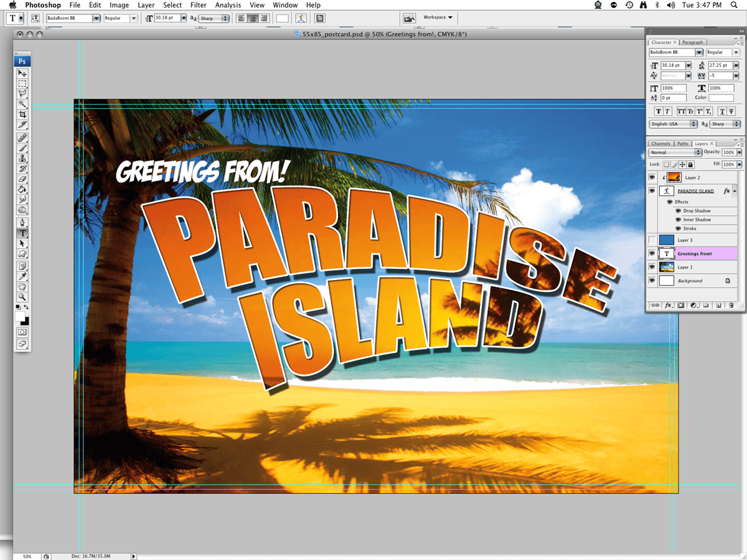
Task: Select the Move tool
Action: point(22,73)
